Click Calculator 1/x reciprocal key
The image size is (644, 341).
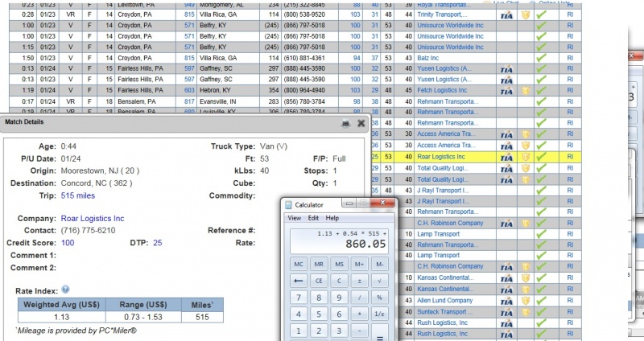tap(379, 314)
